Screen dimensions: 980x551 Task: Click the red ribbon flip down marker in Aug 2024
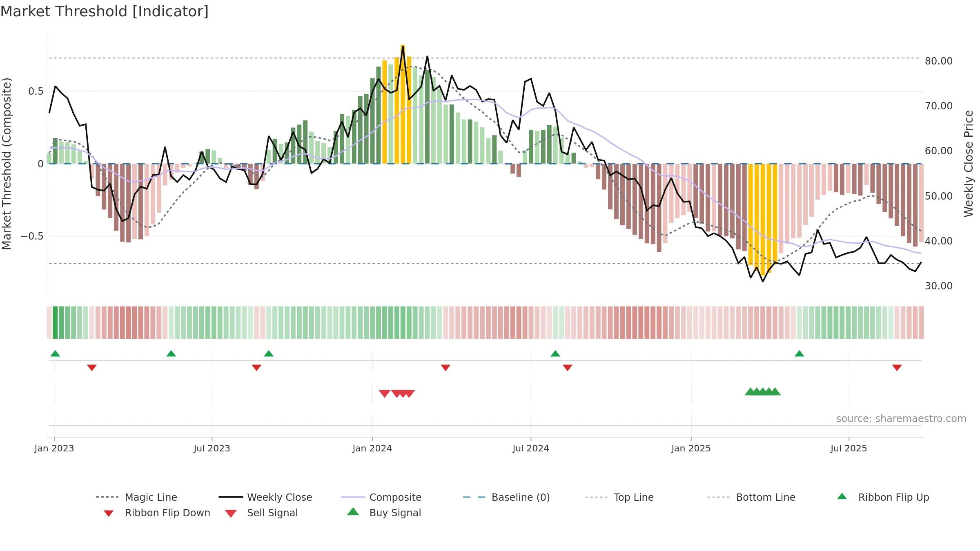pyautogui.click(x=568, y=368)
